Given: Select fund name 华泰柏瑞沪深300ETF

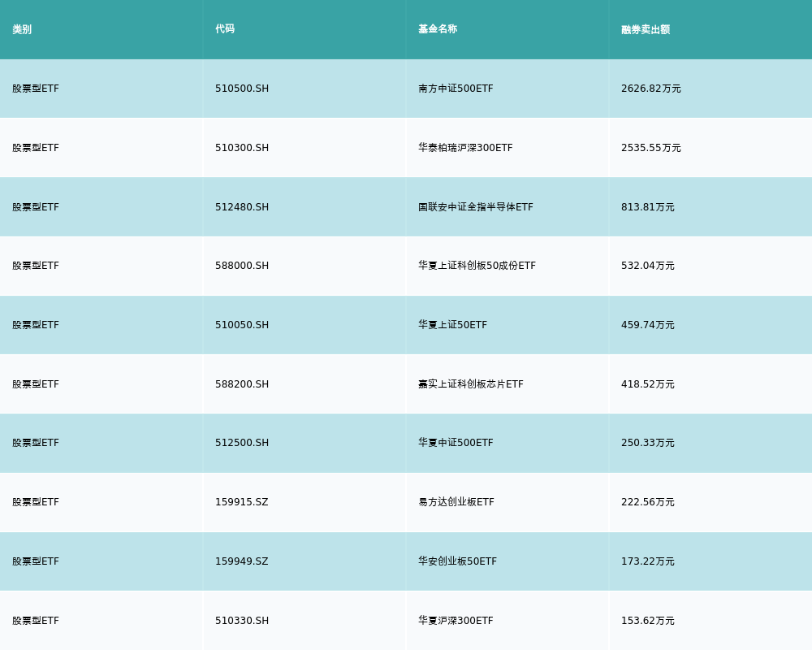Looking at the screenshot, I should pyautogui.click(x=465, y=148).
